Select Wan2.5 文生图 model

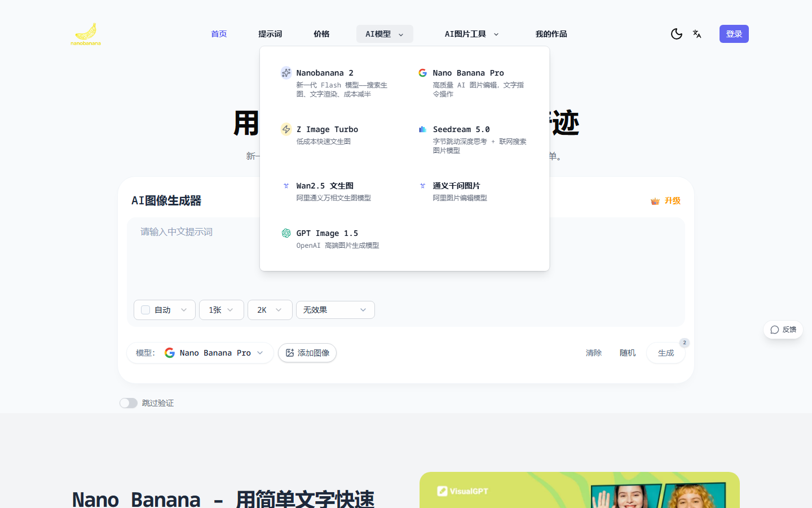pyautogui.click(x=337, y=191)
